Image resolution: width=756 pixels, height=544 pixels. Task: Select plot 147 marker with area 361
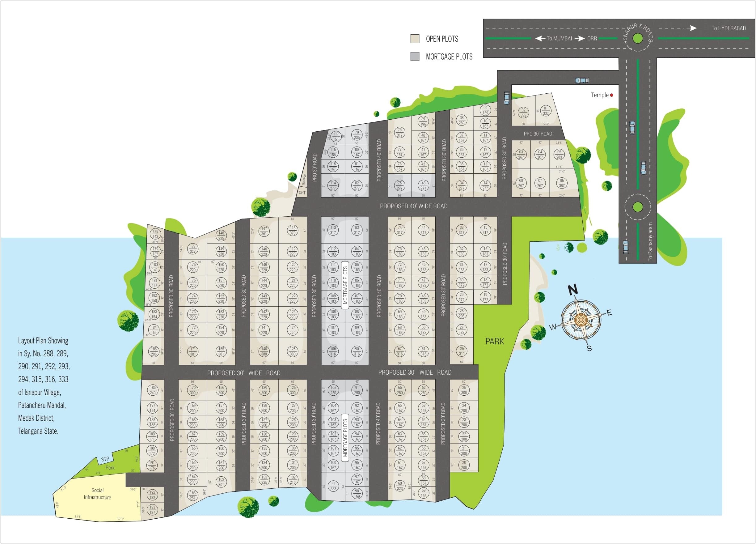264,231
